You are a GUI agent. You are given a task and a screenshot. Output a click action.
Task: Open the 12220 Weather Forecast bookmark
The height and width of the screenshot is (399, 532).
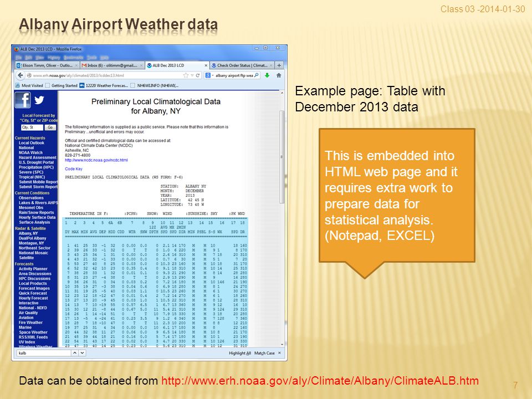point(104,85)
